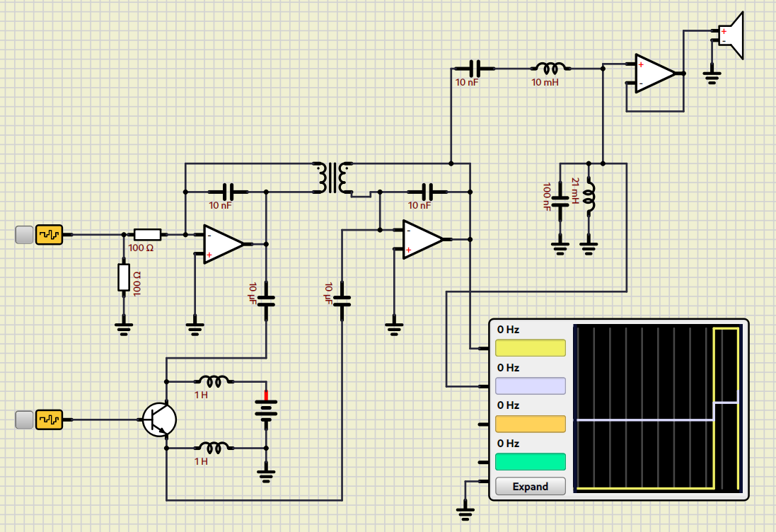Click the lavender channel color swatch
776x532 pixels.
pos(531,386)
